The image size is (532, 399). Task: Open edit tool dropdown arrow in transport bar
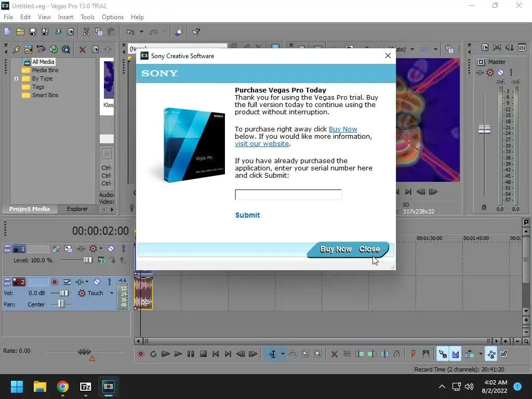pyautogui.click(x=283, y=354)
